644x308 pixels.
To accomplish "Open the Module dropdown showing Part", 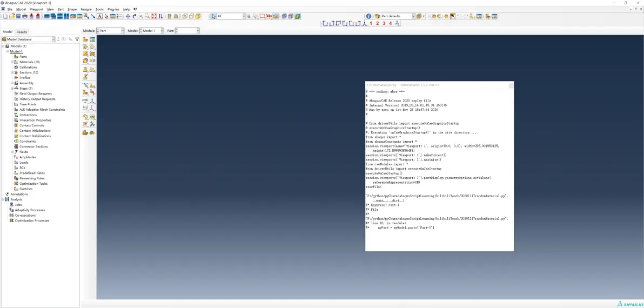I will [110, 31].
